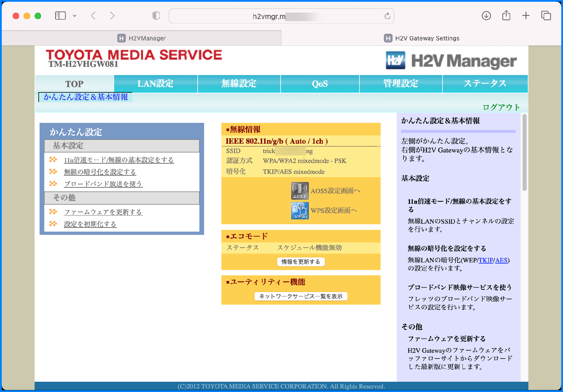Screen dimensions: 563x392
Task: Click the TOYOTA MEDIA SERVICE logo
Action: tap(134, 55)
